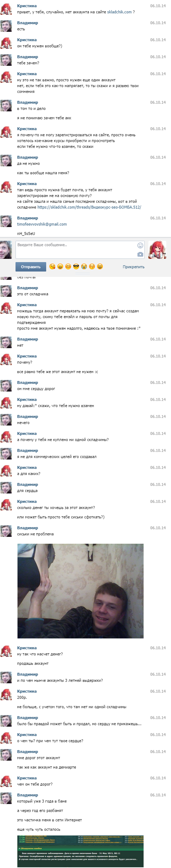Click the timofeevvovshik@gmail.com email link
Screen dimensions: 171x868
pyautogui.click(x=42, y=224)
